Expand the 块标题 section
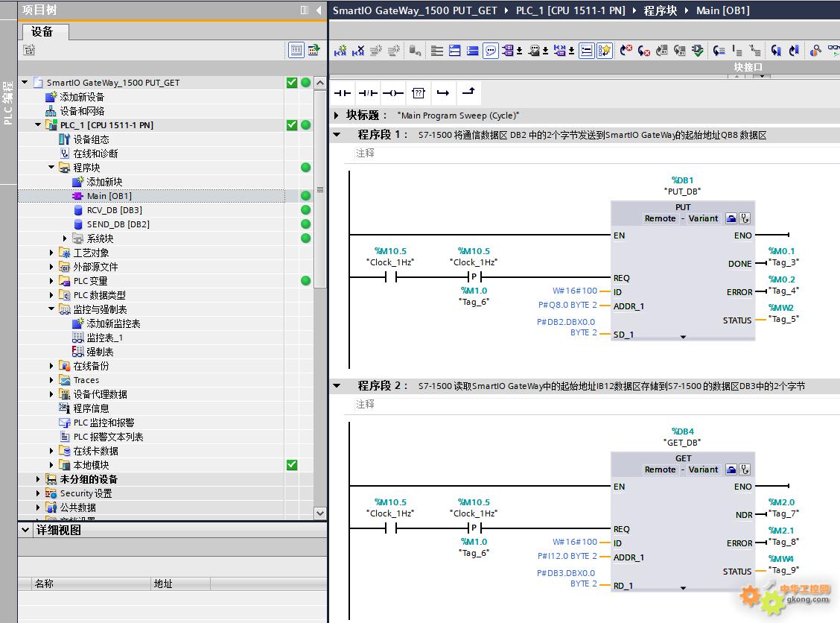Screen dimensions: 840x623 pos(337,116)
